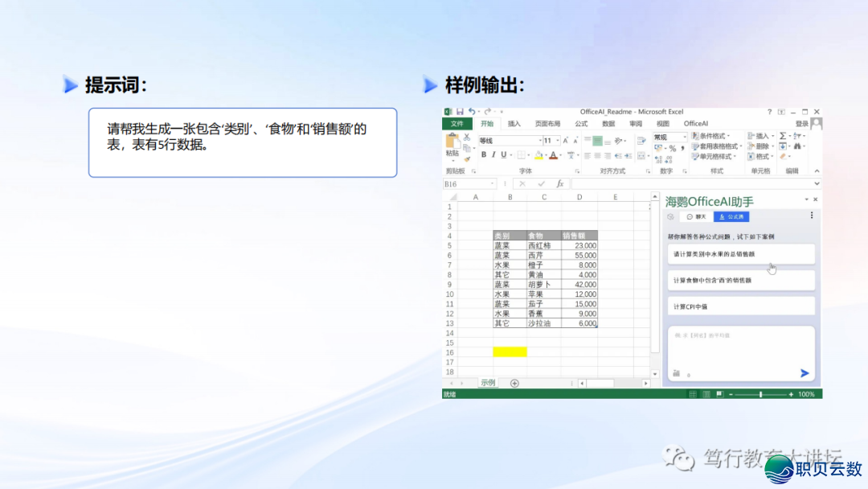868x489 pixels.
Task: Click the zoom slider in Excel status bar
Action: [x=760, y=394]
